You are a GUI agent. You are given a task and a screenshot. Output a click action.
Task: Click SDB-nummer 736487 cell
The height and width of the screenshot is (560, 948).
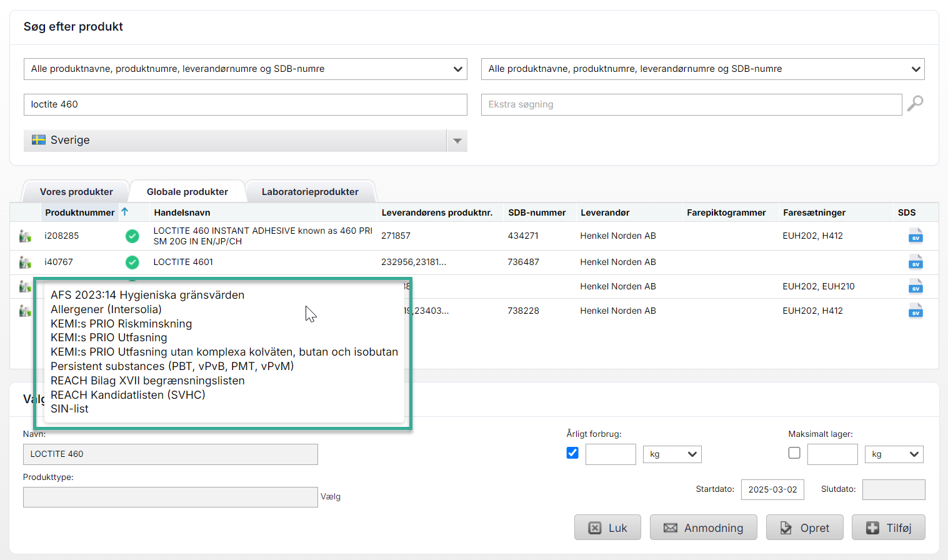coord(523,262)
